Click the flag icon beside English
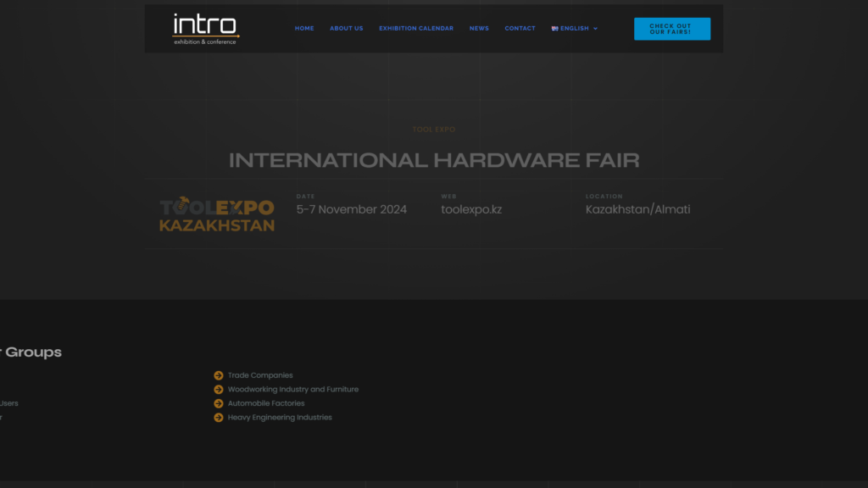 [x=554, y=28]
